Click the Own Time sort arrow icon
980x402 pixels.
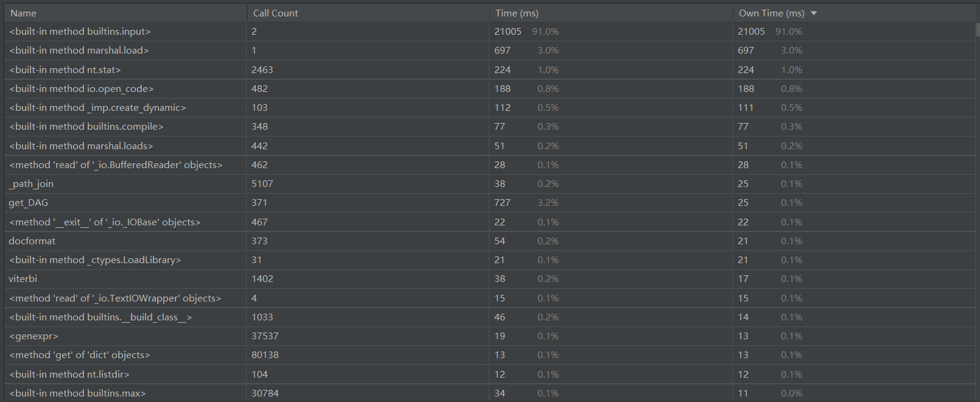[x=814, y=13]
